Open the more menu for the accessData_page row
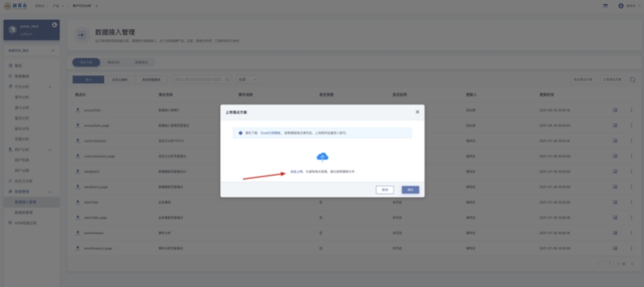 (631, 125)
